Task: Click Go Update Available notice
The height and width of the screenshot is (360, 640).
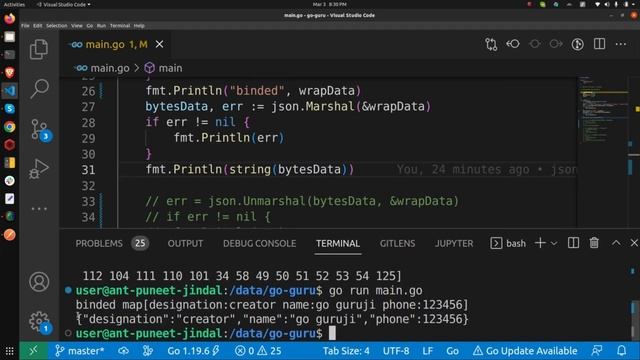Action: click(525, 351)
